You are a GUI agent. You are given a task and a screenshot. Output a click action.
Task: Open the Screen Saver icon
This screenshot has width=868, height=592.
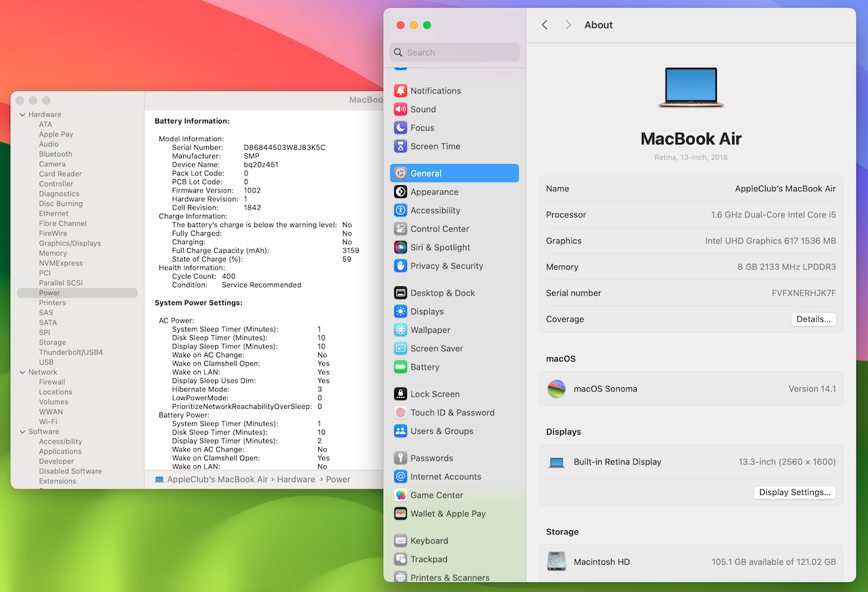pyautogui.click(x=400, y=349)
